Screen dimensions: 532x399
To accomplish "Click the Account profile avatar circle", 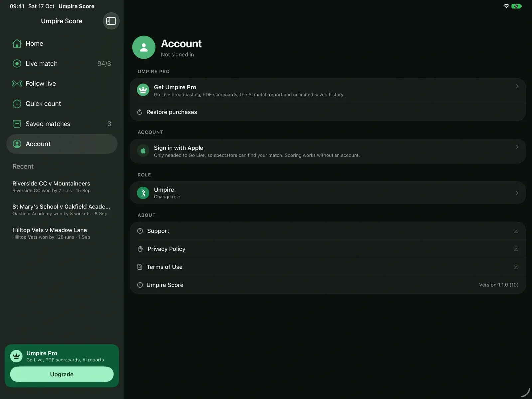I will pos(144,47).
